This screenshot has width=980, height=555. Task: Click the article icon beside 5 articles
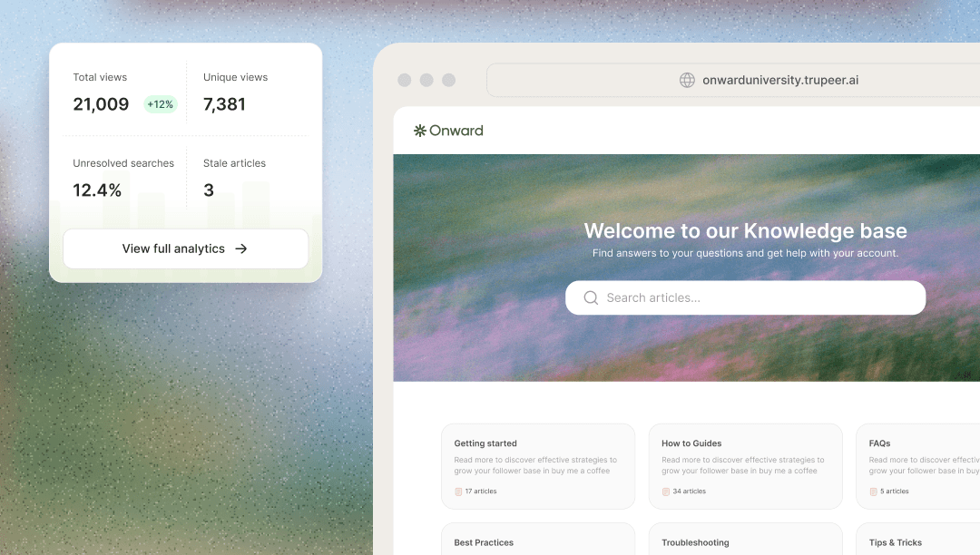pyautogui.click(x=873, y=492)
